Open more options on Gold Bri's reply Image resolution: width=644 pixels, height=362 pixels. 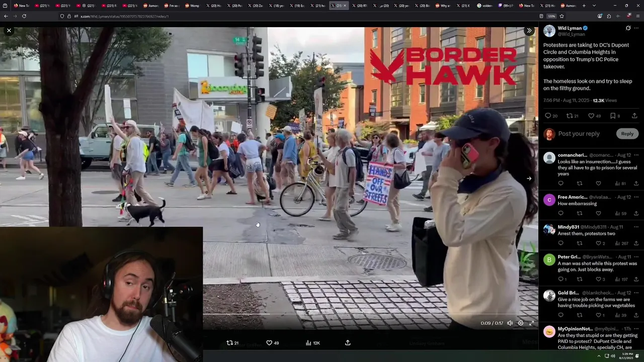click(x=636, y=293)
